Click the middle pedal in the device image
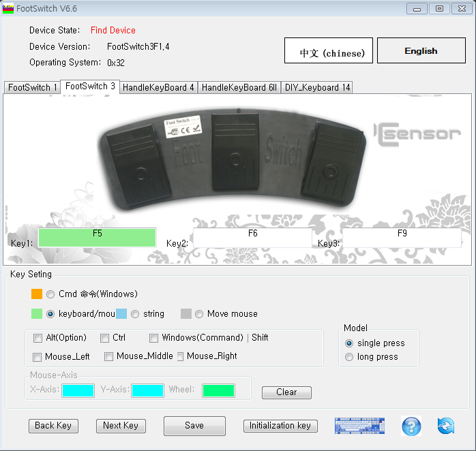Screen dimensions: 476x451 pos(235,152)
